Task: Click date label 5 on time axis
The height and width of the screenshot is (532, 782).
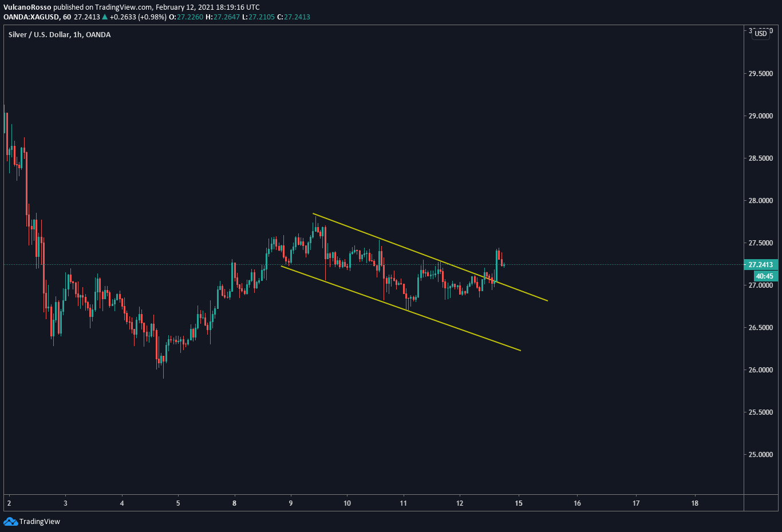Action: pos(178,503)
